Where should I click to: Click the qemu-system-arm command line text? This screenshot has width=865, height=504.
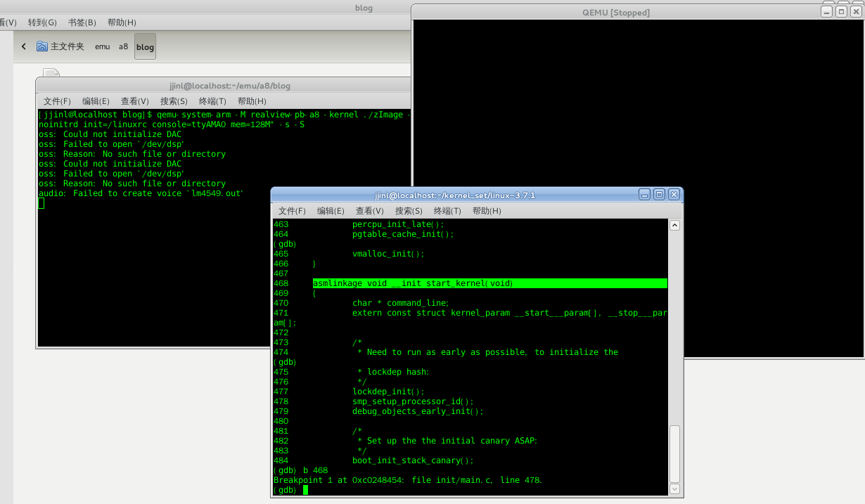coord(225,115)
